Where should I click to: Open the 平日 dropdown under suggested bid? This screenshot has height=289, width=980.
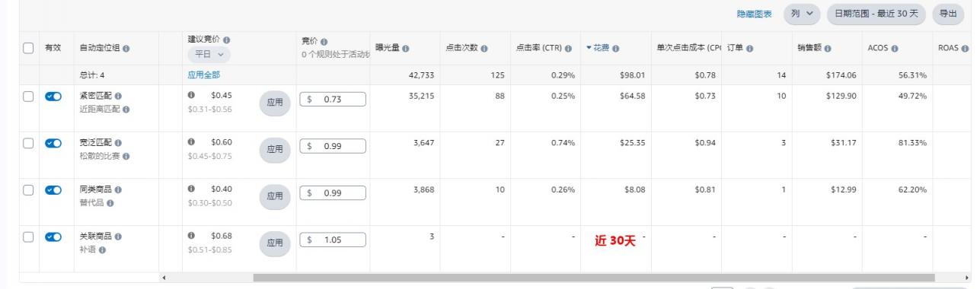tap(209, 55)
